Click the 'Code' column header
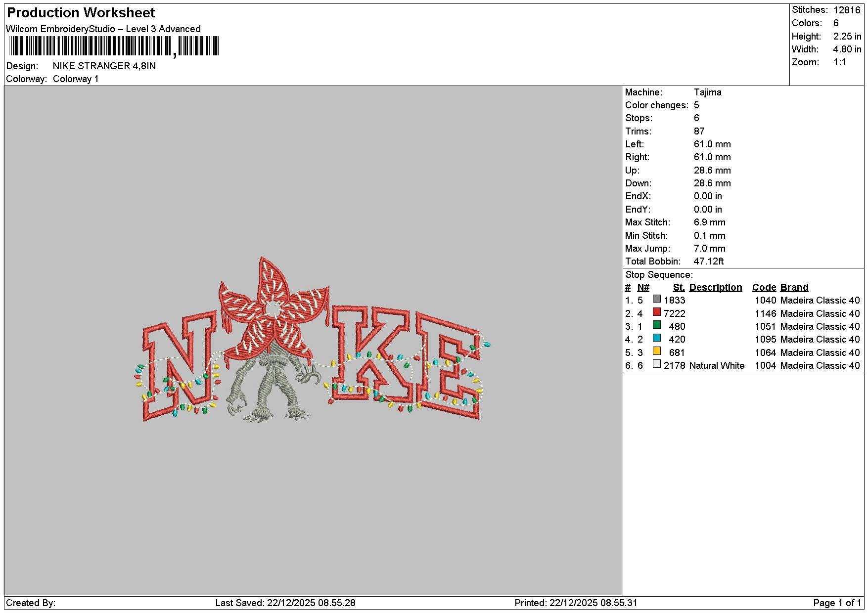This screenshot has height=613, width=868. (764, 288)
